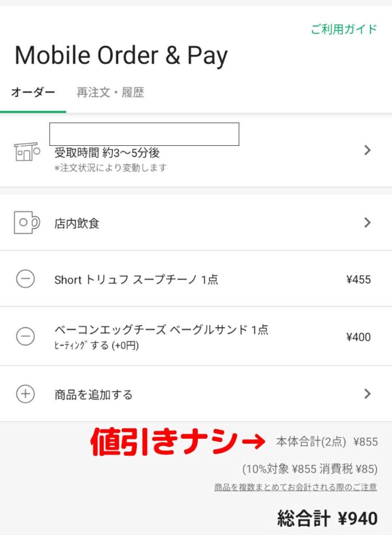Click the 店内飲食 label

coord(77,224)
